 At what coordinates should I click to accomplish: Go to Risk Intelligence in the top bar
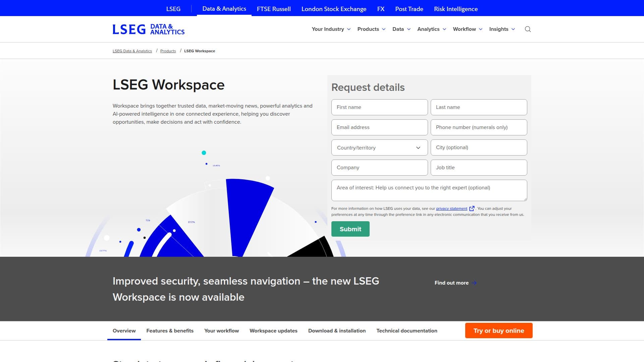click(x=456, y=9)
